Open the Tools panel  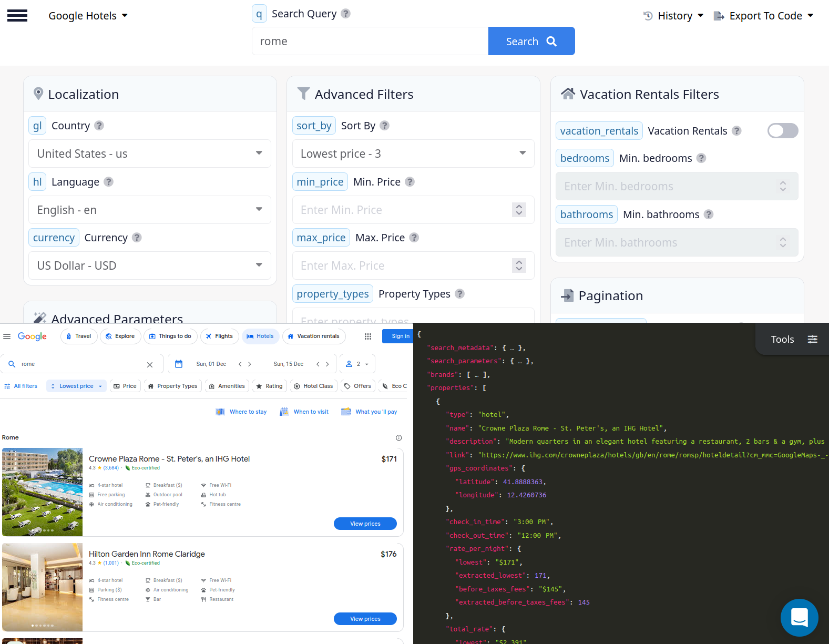click(793, 340)
